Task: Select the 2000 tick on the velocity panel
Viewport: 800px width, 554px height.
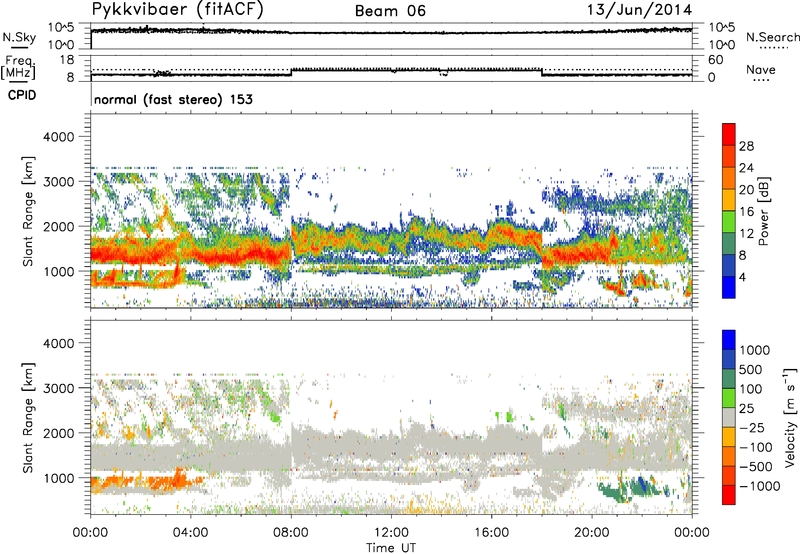Action: point(58,433)
